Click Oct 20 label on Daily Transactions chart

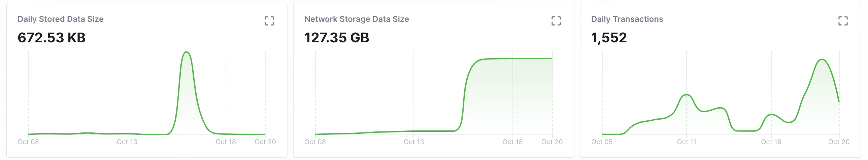pos(839,142)
